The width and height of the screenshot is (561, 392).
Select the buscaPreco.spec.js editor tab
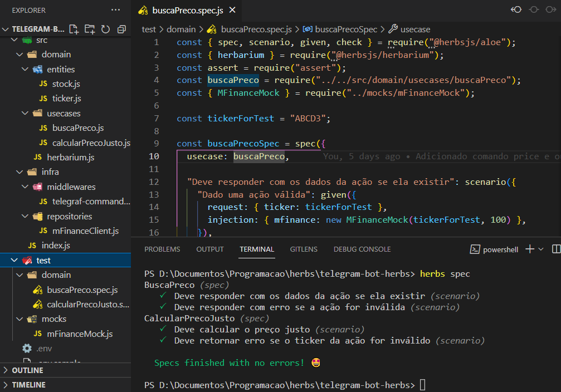pyautogui.click(x=187, y=11)
